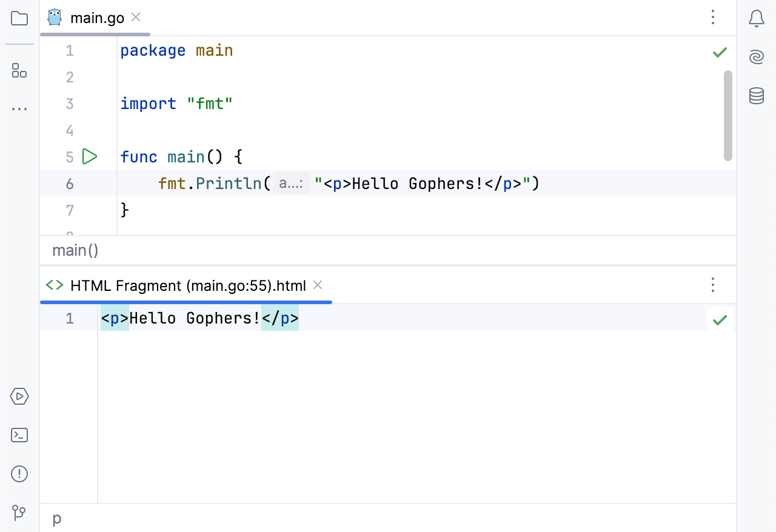Image resolution: width=776 pixels, height=532 pixels.
Task: Click the inspection checkmark in main.go
Action: [x=720, y=52]
